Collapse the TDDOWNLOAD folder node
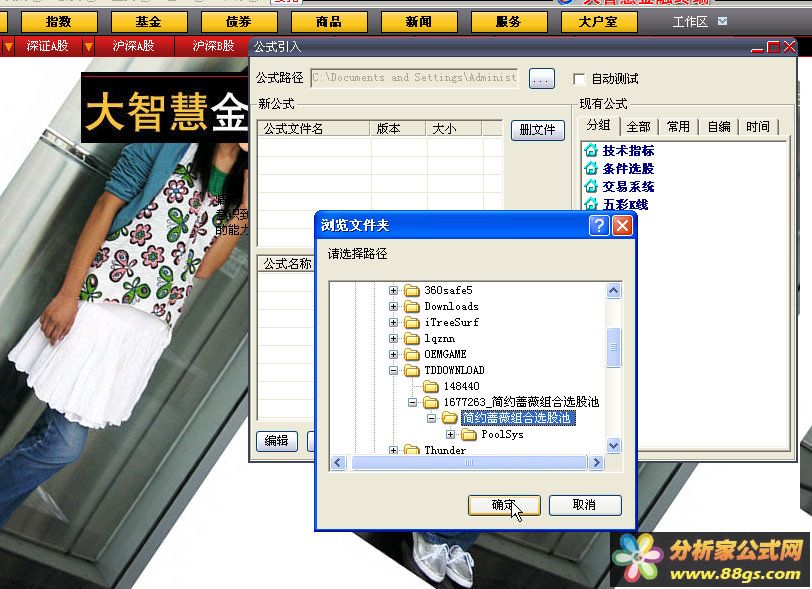Viewport: 812px width, 589px height. pos(394,370)
